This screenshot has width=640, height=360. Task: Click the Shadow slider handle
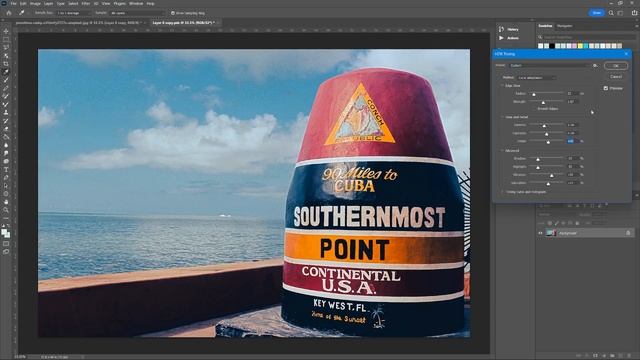click(538, 159)
